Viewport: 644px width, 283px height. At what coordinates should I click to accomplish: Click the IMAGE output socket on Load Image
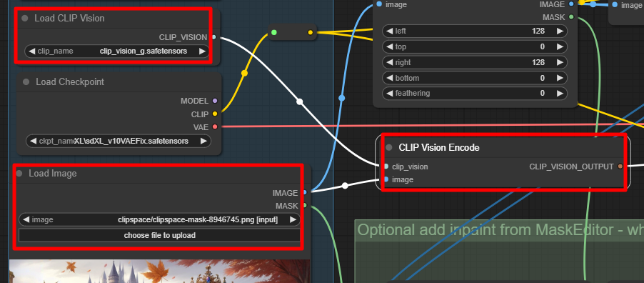305,192
